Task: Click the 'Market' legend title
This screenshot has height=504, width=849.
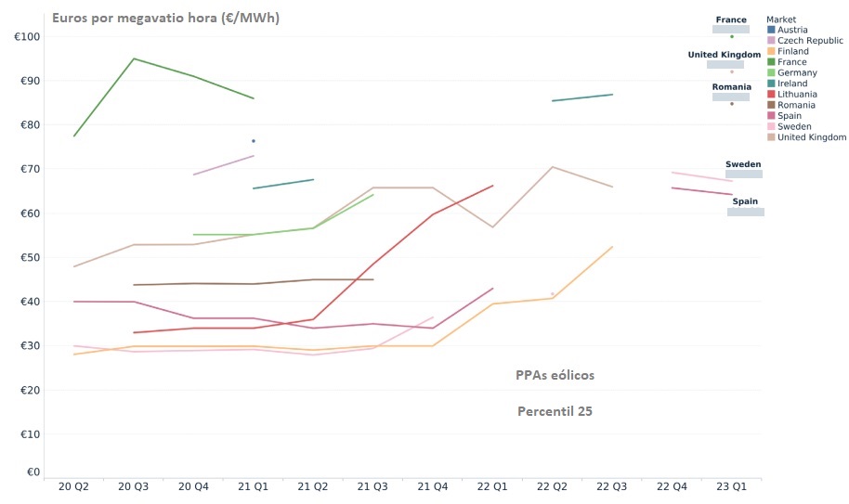Action: point(781,19)
